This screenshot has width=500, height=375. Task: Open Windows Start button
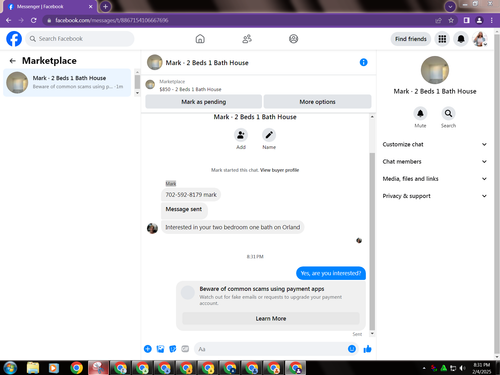click(x=10, y=368)
